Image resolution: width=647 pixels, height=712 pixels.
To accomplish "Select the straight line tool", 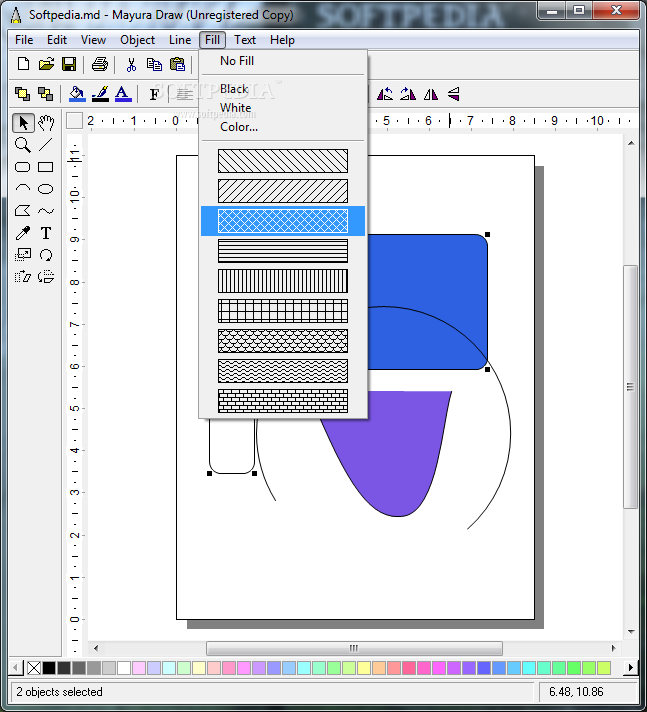I will 45,145.
